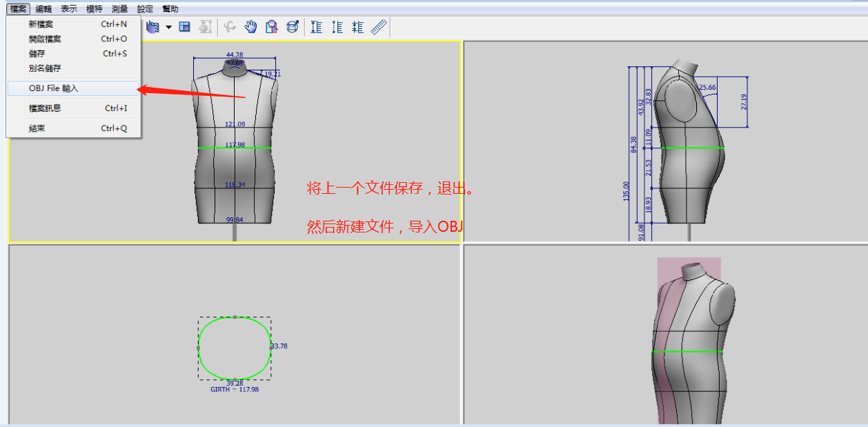868x427 pixels.
Task: Click the greyed mannequin height icon
Action: click(x=205, y=27)
